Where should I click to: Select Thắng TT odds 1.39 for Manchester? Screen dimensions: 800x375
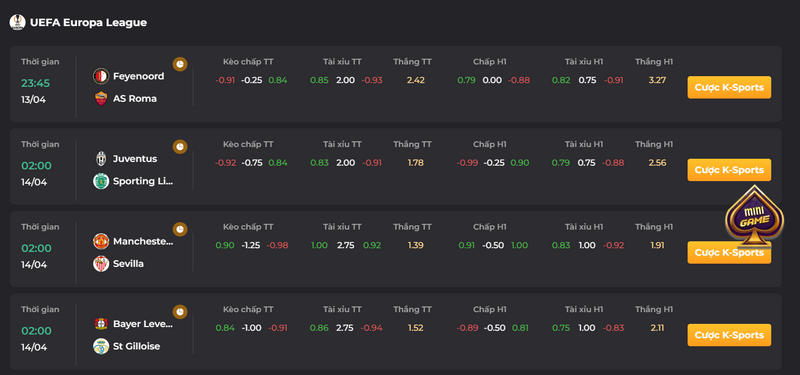pyautogui.click(x=416, y=245)
